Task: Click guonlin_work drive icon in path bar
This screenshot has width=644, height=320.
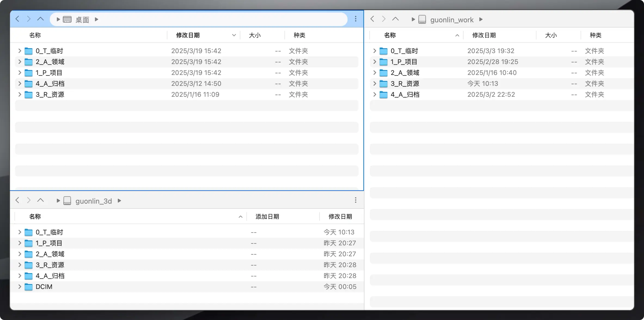Action: (422, 20)
